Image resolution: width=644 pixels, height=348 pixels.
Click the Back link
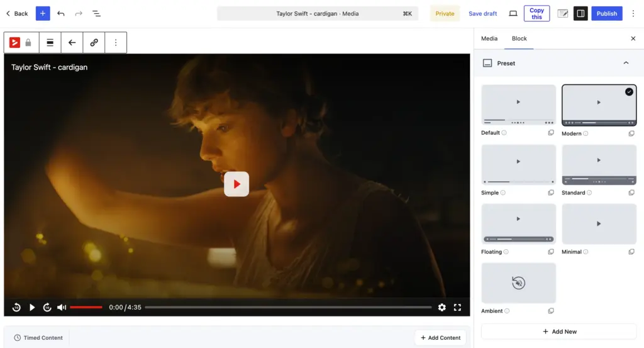click(17, 14)
